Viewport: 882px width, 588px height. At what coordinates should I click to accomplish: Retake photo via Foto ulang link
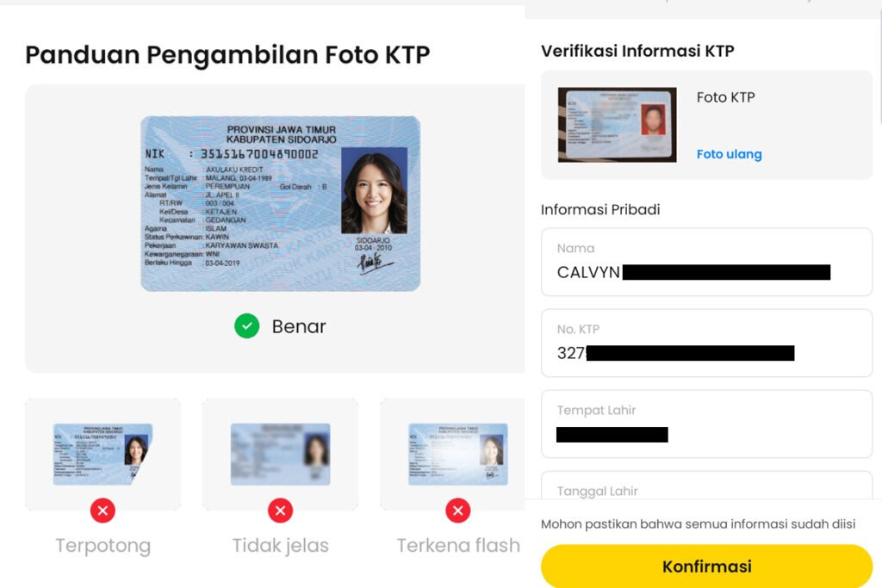point(729,154)
